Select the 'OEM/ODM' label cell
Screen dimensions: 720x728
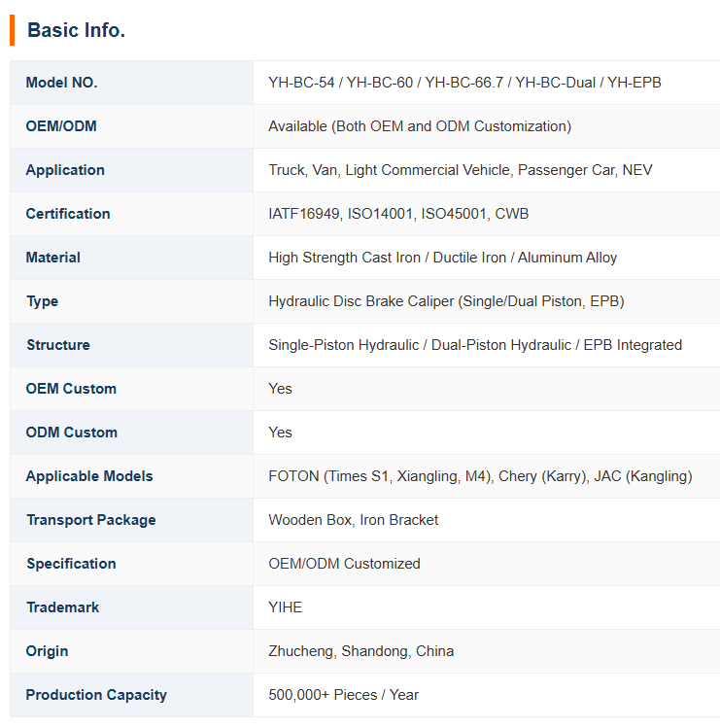point(132,126)
